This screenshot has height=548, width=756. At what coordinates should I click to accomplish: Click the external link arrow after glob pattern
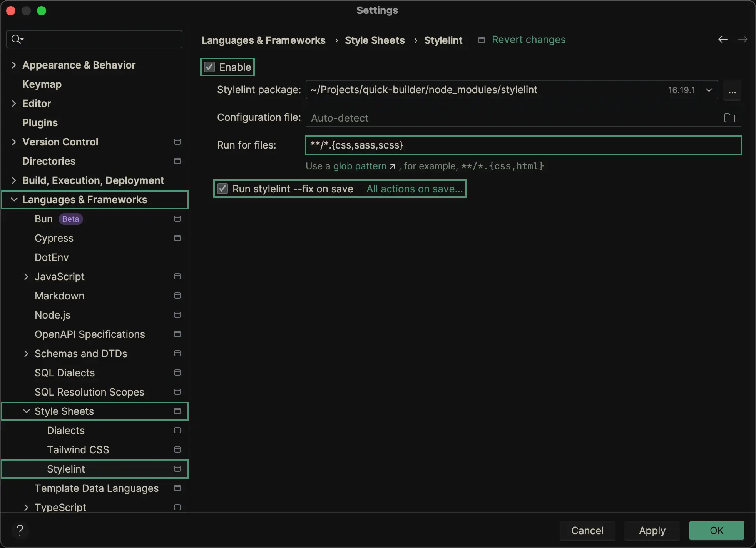click(392, 166)
